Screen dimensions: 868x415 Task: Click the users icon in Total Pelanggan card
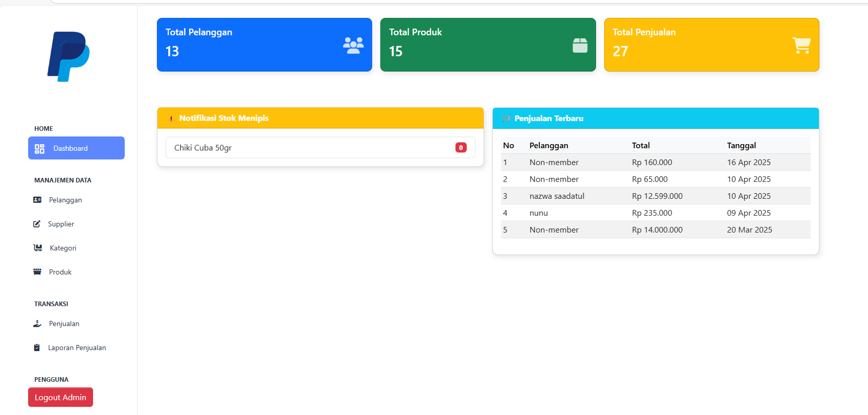(x=353, y=45)
